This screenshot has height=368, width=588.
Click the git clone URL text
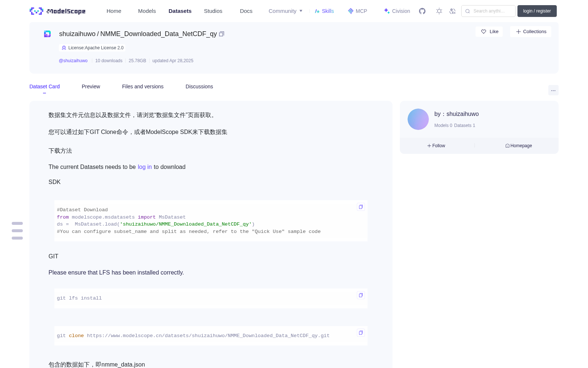coord(208,336)
